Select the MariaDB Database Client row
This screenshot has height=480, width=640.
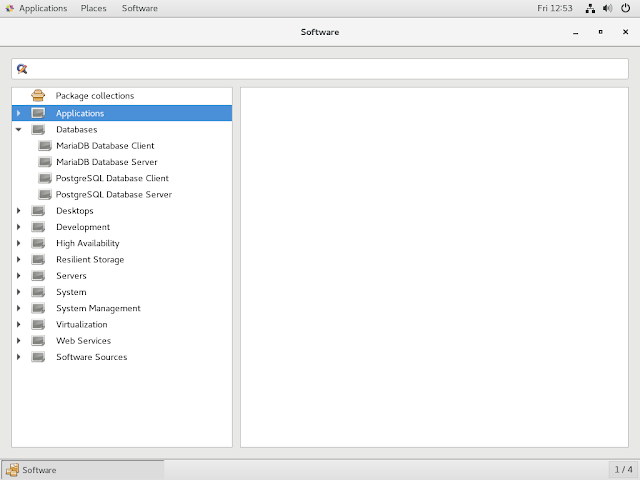tap(122, 146)
